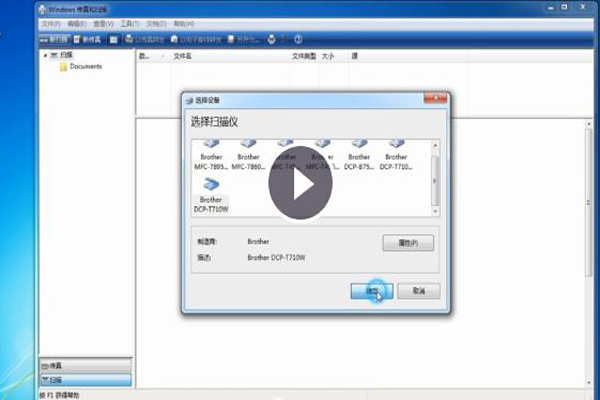Click the 选择扫描仪 heading text
The image size is (600, 400).
point(214,122)
